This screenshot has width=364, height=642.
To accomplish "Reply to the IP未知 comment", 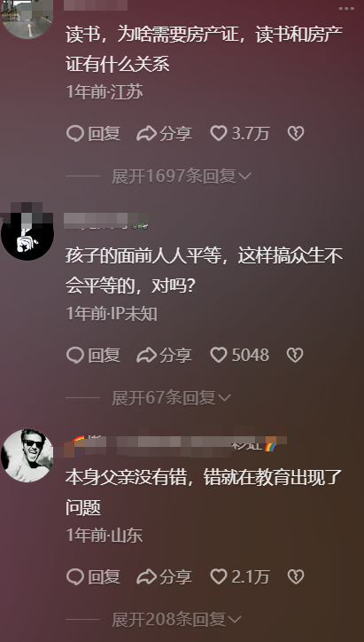I will 93,355.
